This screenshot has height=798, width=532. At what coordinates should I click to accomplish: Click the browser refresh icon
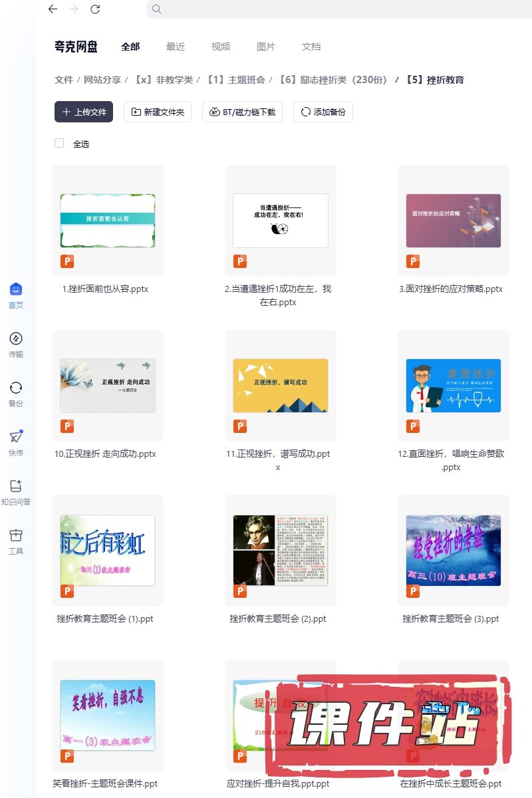coord(95,9)
